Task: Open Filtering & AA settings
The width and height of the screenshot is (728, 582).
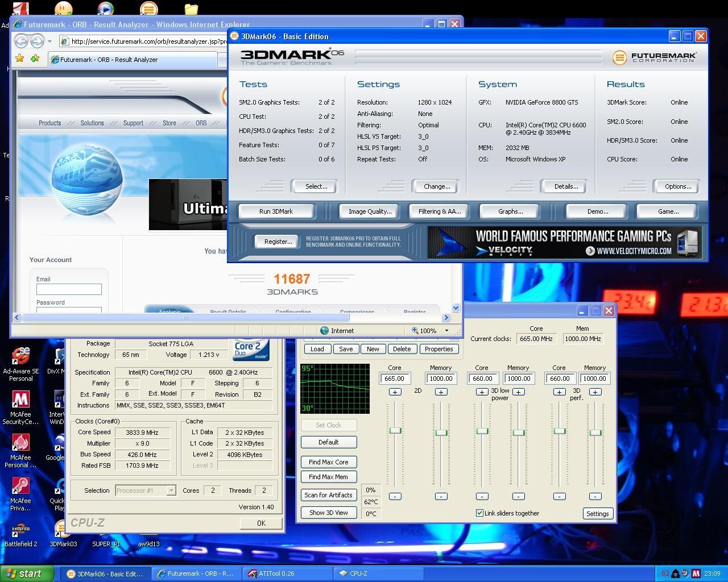Action: point(440,211)
